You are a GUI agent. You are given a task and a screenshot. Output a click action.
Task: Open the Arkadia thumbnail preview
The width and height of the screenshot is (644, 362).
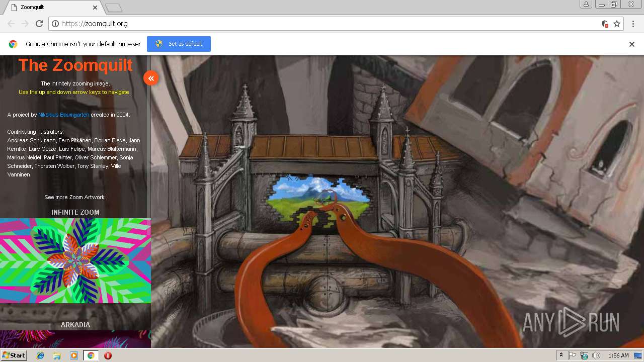click(75, 339)
